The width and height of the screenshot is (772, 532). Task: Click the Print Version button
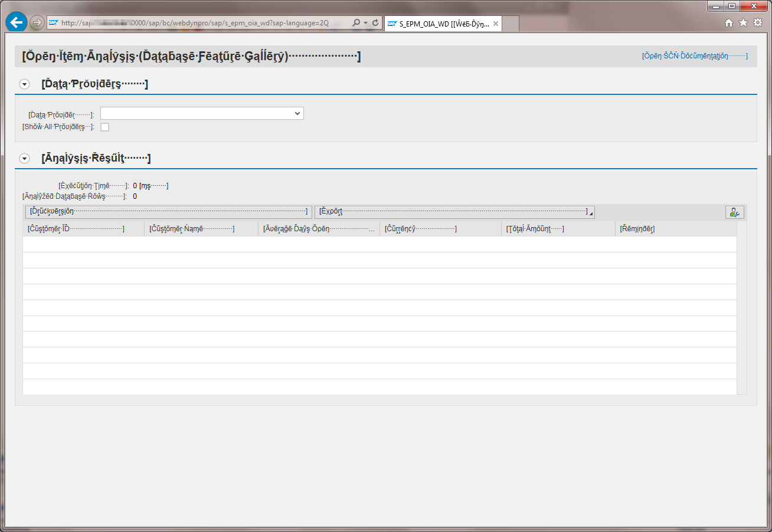coord(168,212)
